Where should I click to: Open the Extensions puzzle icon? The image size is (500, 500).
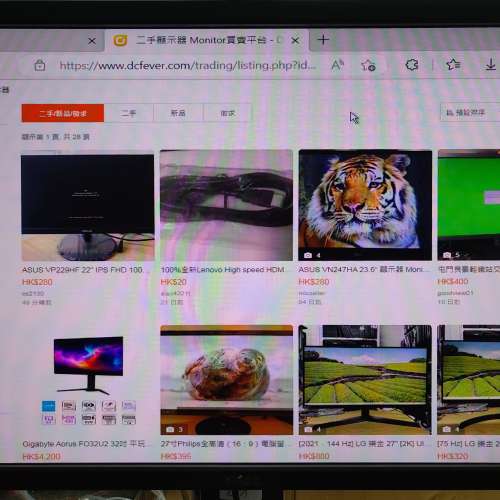pos(412,65)
